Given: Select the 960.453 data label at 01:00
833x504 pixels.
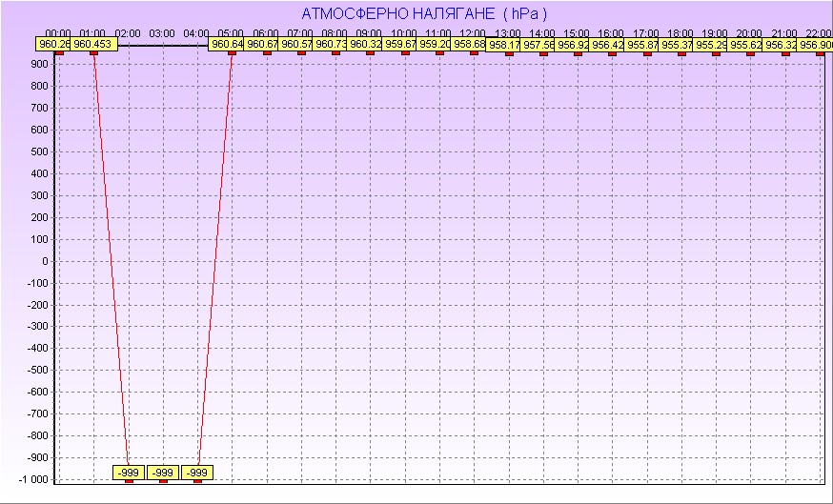Looking at the screenshot, I should (x=92, y=45).
